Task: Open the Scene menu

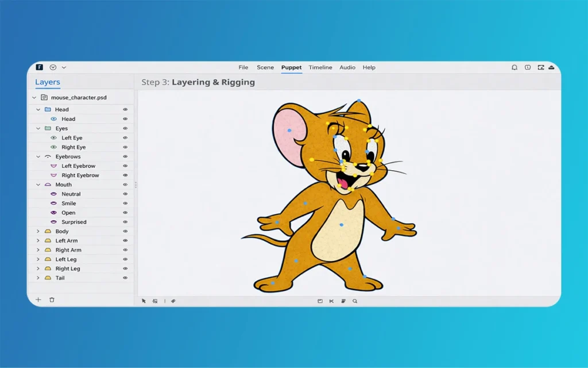Action: point(265,67)
